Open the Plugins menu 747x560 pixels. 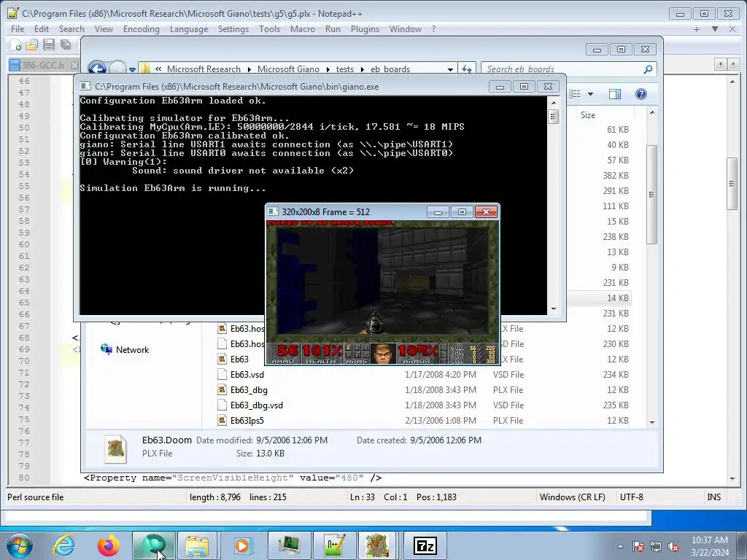click(x=365, y=29)
